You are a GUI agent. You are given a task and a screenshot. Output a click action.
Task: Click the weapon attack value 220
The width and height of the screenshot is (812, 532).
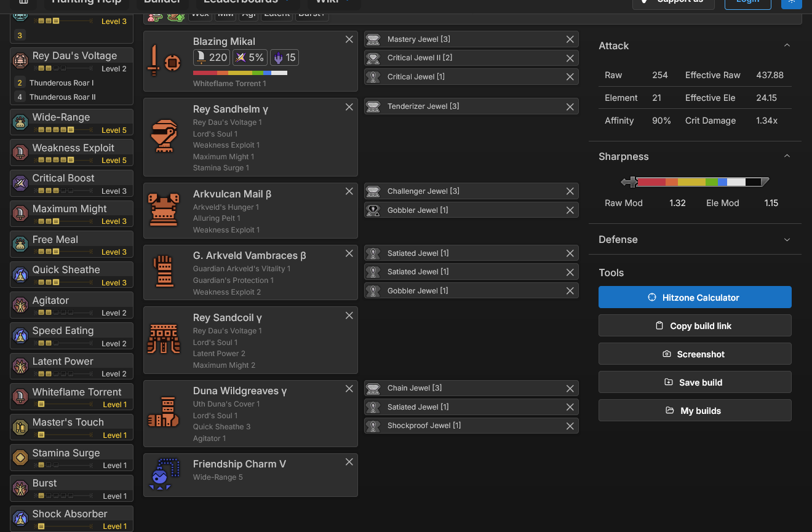click(212, 58)
